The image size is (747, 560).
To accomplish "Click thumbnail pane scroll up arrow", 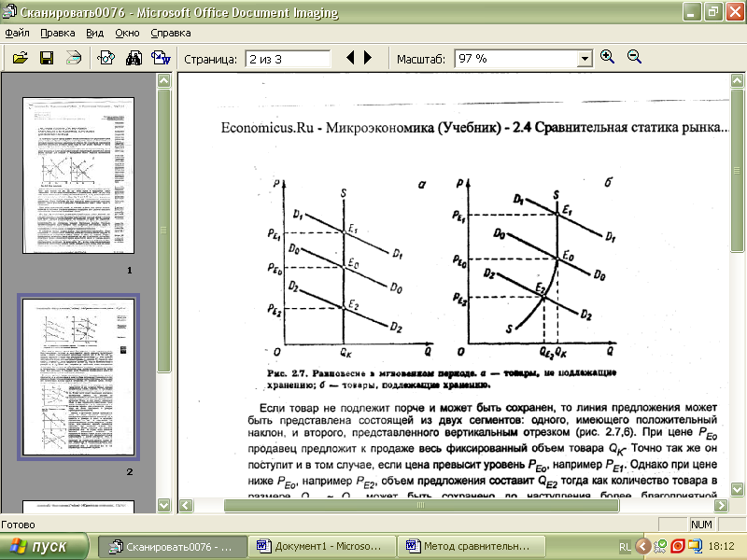I will [164, 80].
